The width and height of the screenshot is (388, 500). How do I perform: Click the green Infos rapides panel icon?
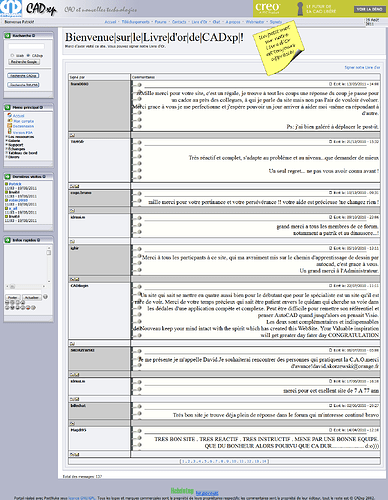(7, 240)
